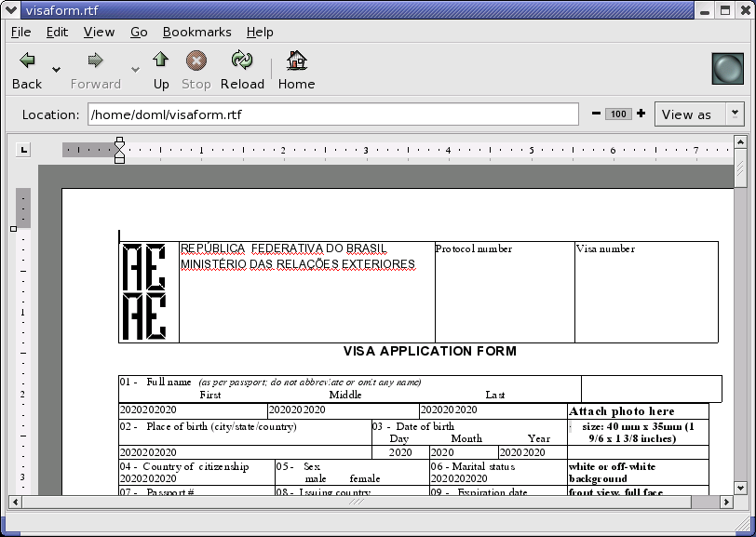This screenshot has height=537, width=756.
Task: Click the Up directory arrow icon
Action: (161, 61)
